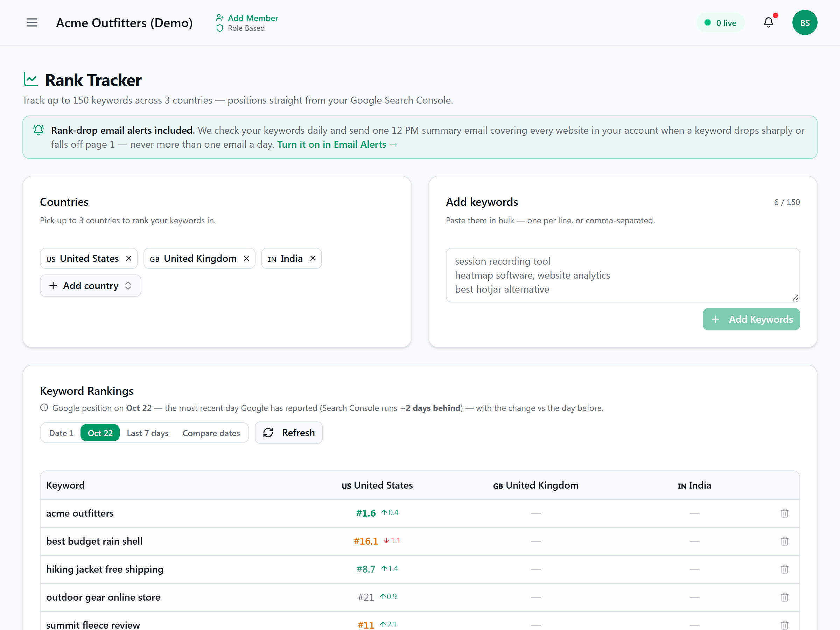The image size is (840, 630).
Task: Click the US United States column header
Action: [377, 485]
